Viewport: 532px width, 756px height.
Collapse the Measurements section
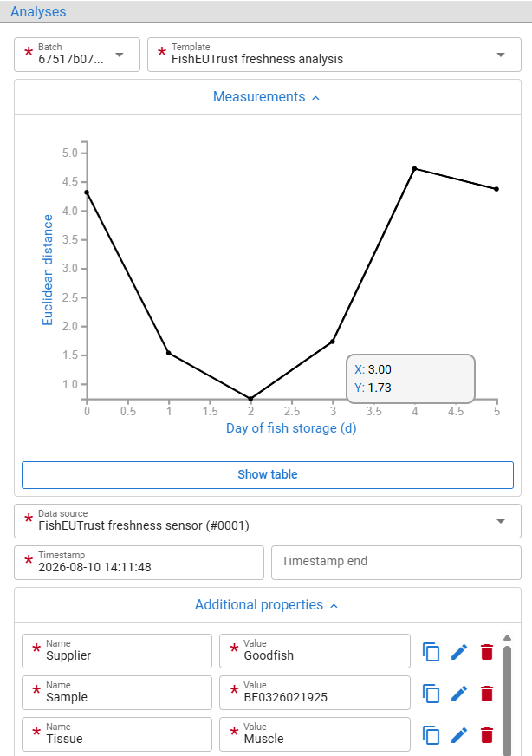[x=268, y=97]
